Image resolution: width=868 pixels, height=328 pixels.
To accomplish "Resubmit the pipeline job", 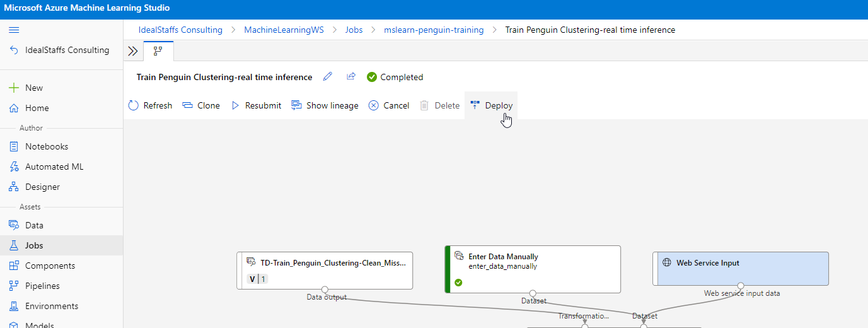I will click(x=256, y=105).
